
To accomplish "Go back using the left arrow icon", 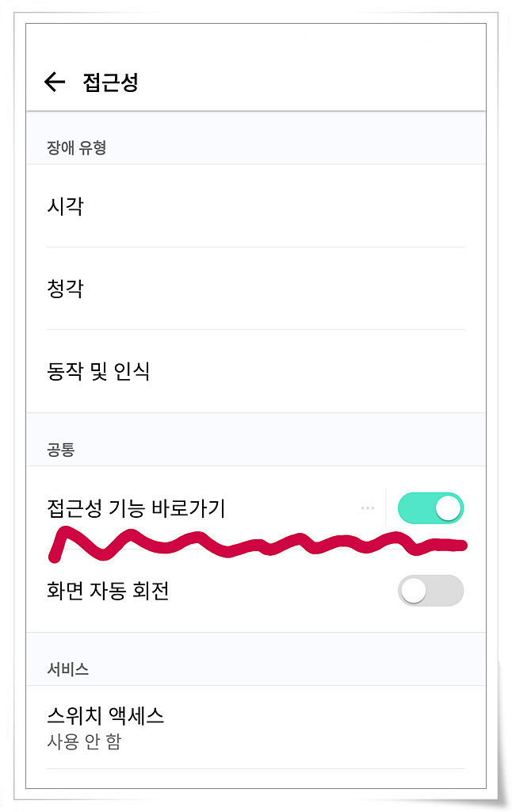I will click(55, 82).
